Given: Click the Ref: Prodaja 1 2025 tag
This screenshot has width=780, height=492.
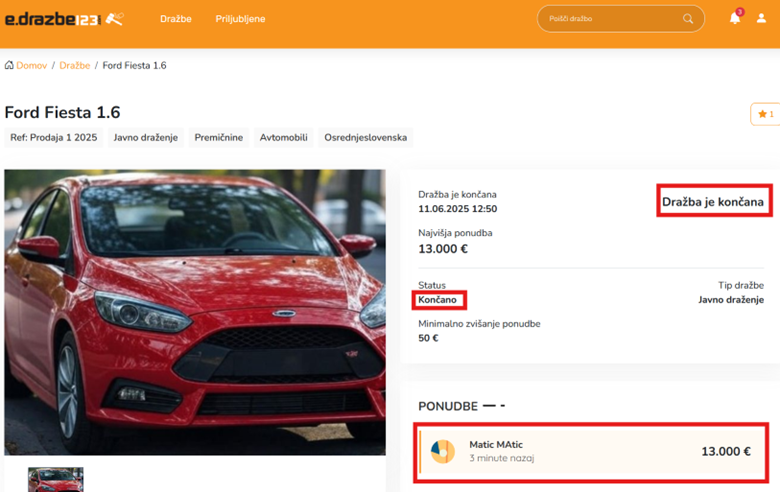Looking at the screenshot, I should coord(54,138).
